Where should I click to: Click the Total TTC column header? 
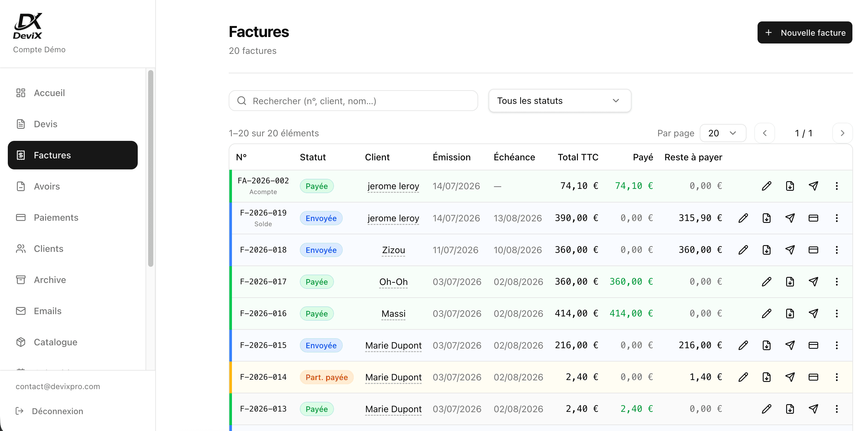578,157
